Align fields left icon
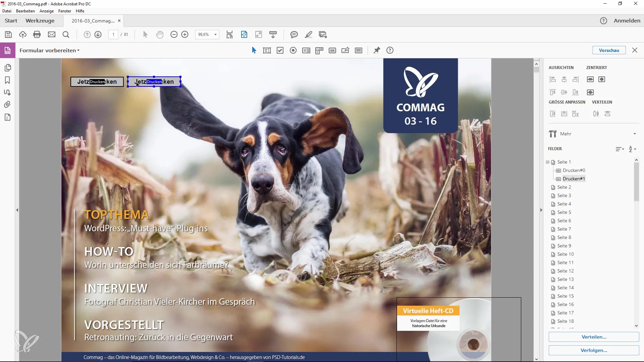This screenshot has width=644, height=362. tap(553, 79)
